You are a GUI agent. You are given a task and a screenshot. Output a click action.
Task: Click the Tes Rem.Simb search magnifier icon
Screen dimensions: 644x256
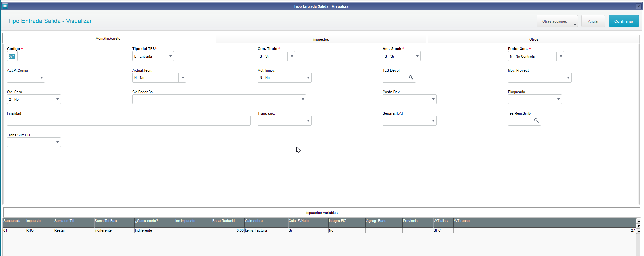(536, 121)
